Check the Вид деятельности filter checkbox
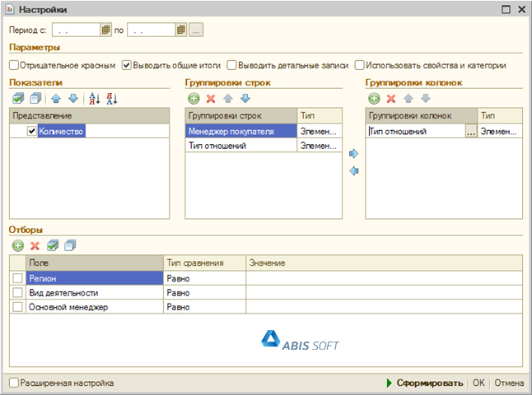532x395 pixels. tap(17, 293)
